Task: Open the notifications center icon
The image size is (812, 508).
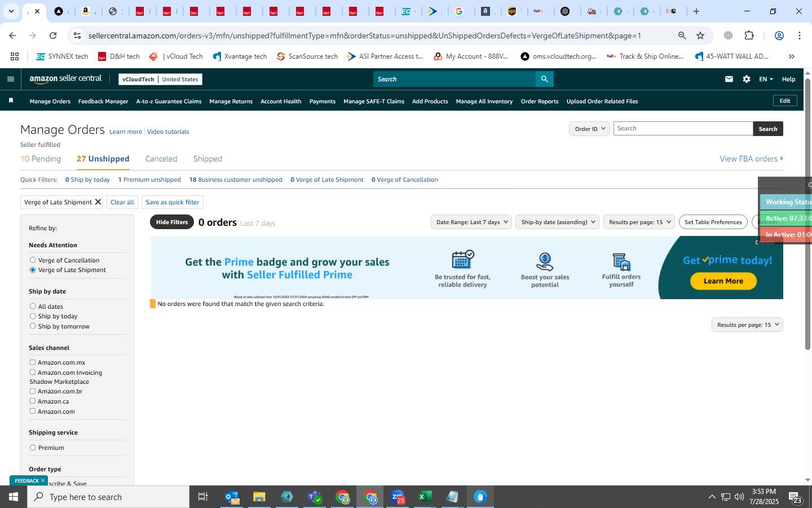Action: tap(795, 497)
